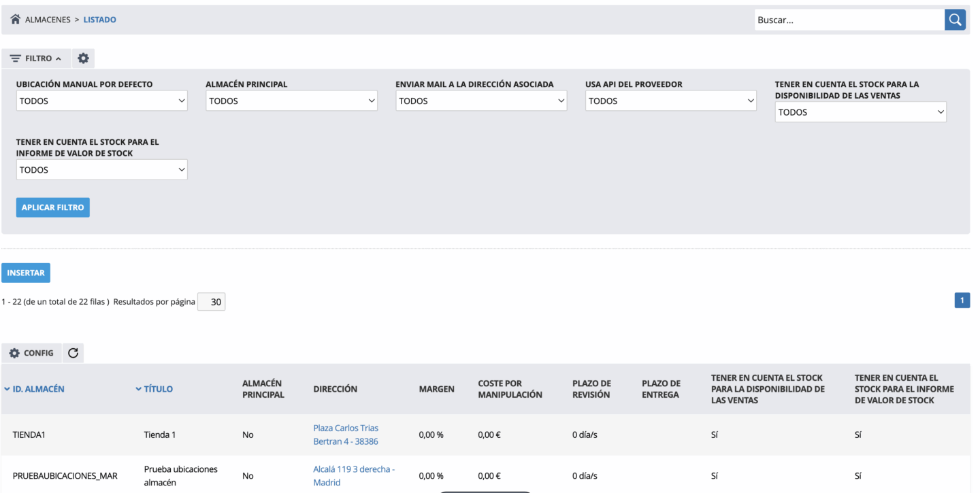Click the results per page field
This screenshot has width=980, height=493.
(211, 302)
